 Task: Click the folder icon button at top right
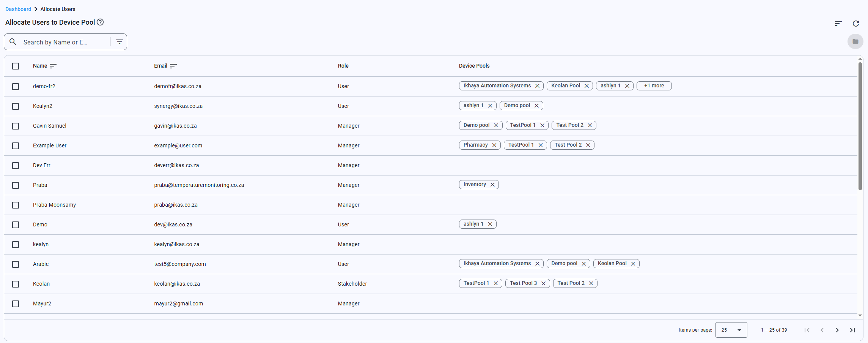coord(855,41)
